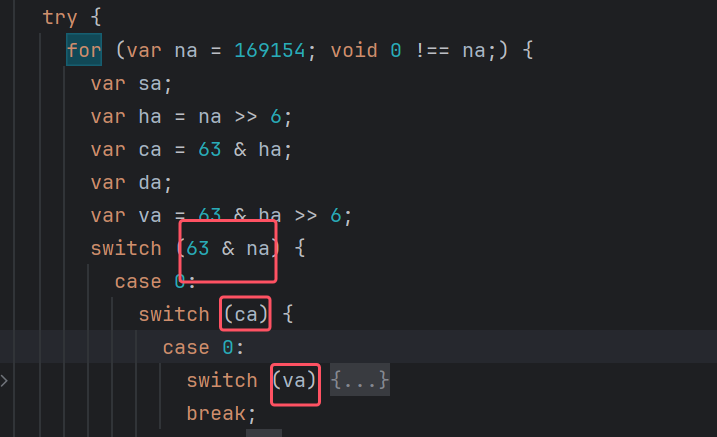This screenshot has height=437, width=717.
Task: Click the 'ha' variable in 'var ha = na >> 6'
Action: tap(150, 116)
